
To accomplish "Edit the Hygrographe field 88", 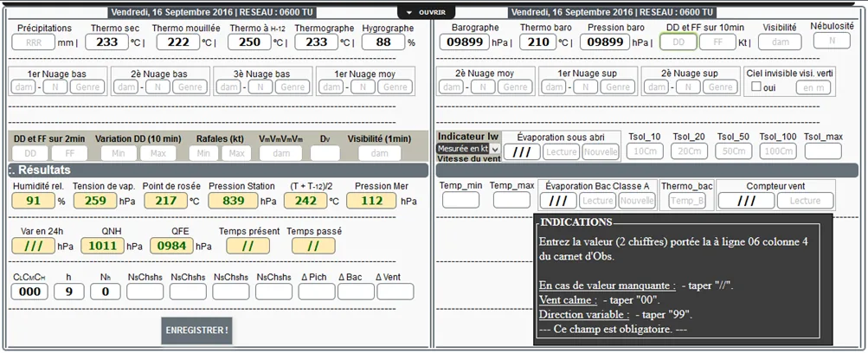I will (x=383, y=42).
